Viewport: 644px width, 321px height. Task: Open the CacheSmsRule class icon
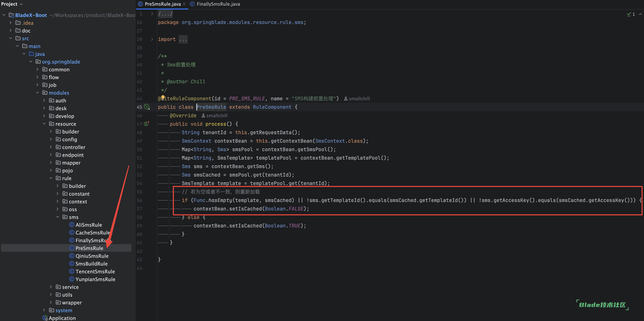pos(72,232)
